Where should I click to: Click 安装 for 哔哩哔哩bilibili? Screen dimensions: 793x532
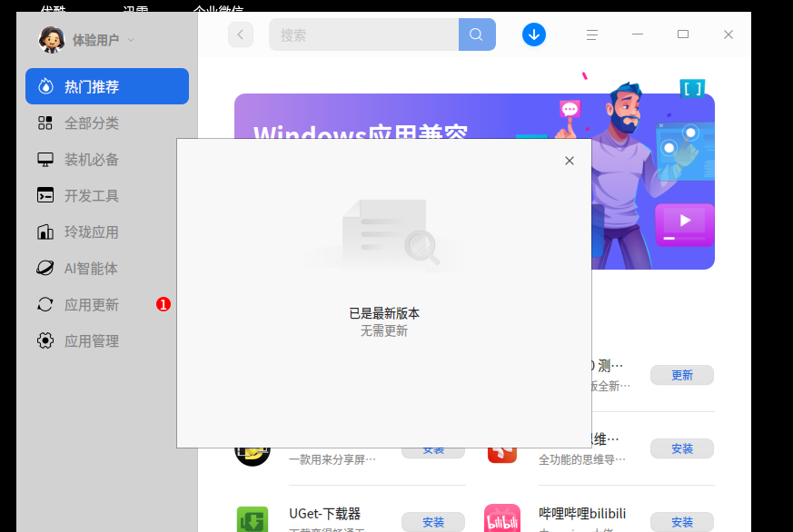tap(682, 522)
